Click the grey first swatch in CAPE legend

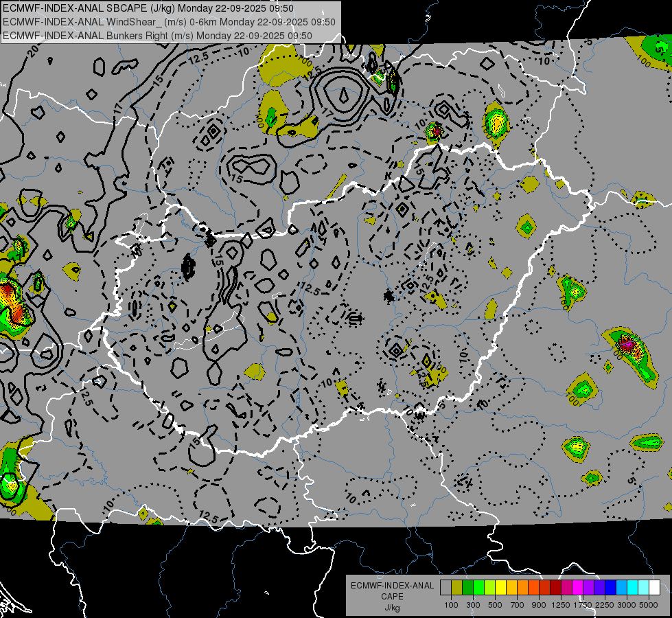(445, 588)
